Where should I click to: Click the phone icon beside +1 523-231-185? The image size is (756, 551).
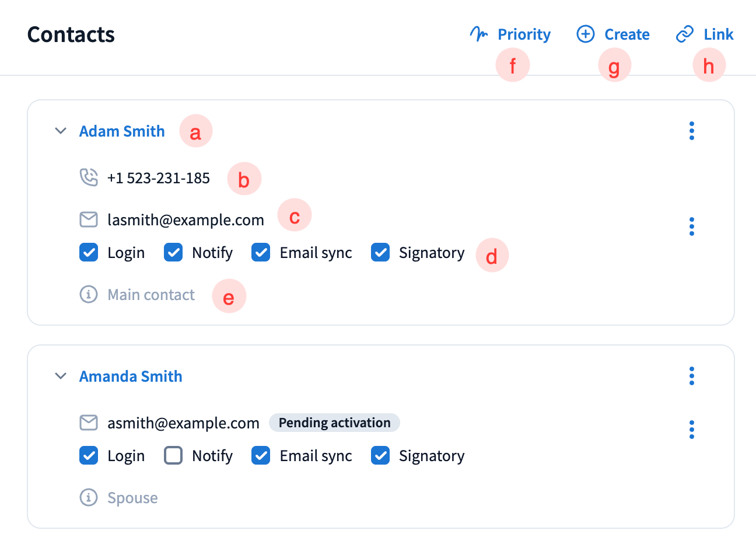[89, 177]
